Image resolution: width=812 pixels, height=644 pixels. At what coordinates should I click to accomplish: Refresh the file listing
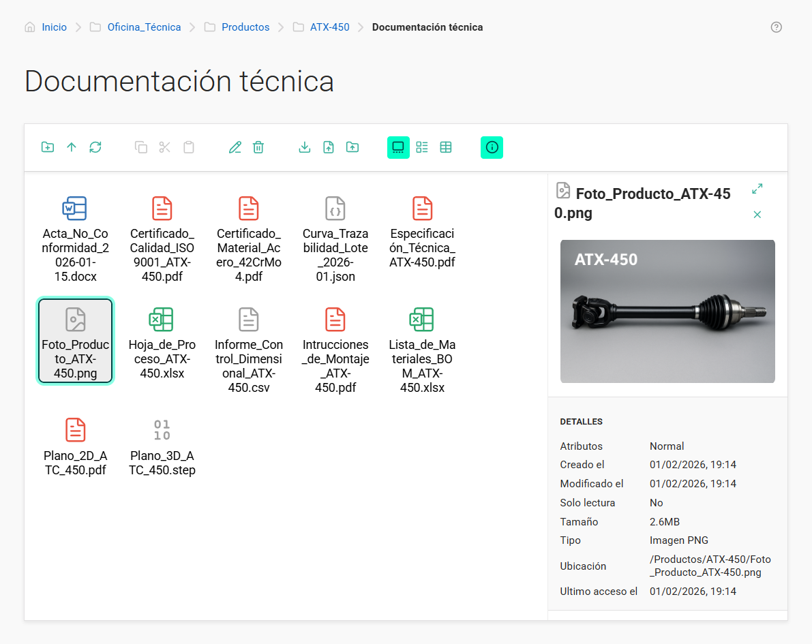(95, 147)
